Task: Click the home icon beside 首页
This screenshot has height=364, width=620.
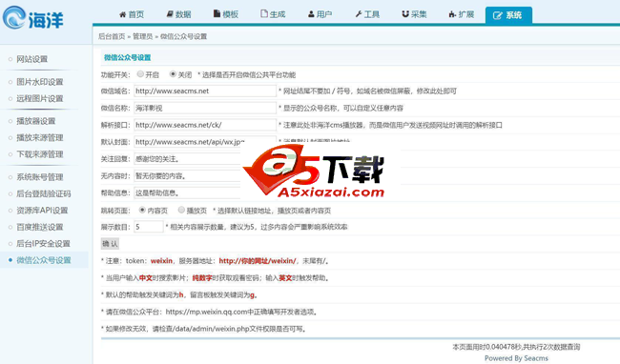Action: [x=123, y=14]
